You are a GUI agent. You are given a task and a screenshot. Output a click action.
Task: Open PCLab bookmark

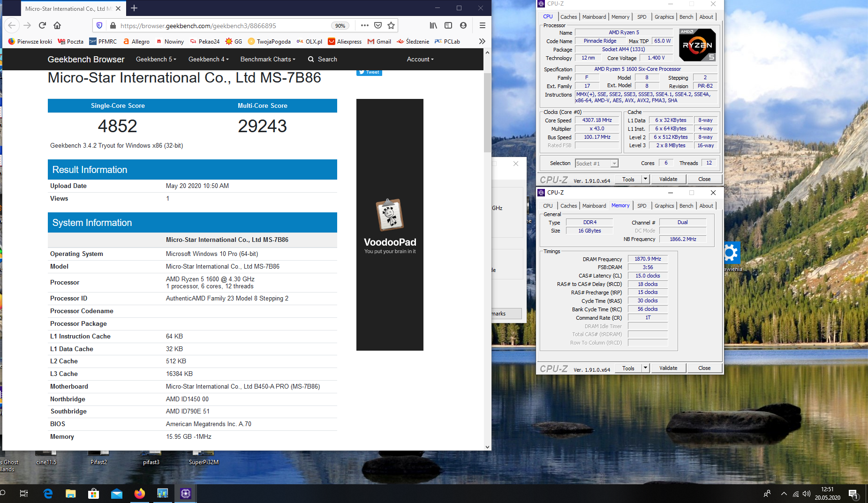[x=447, y=41]
